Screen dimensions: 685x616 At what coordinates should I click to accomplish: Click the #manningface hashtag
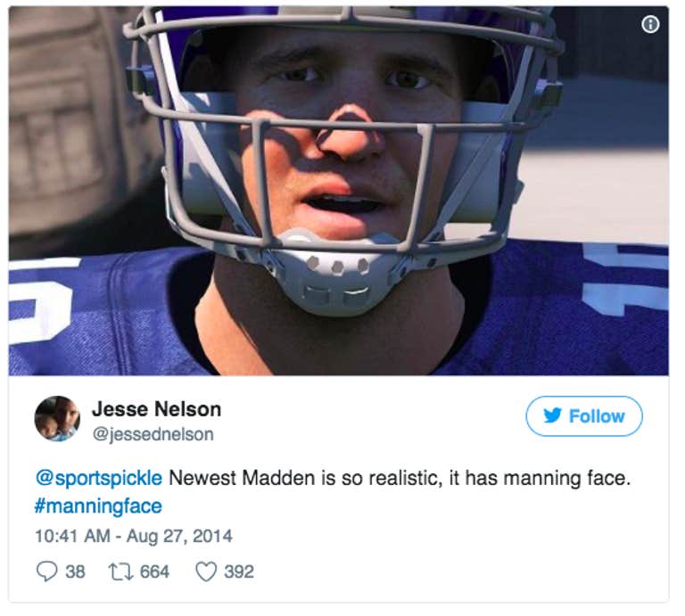click(x=98, y=506)
